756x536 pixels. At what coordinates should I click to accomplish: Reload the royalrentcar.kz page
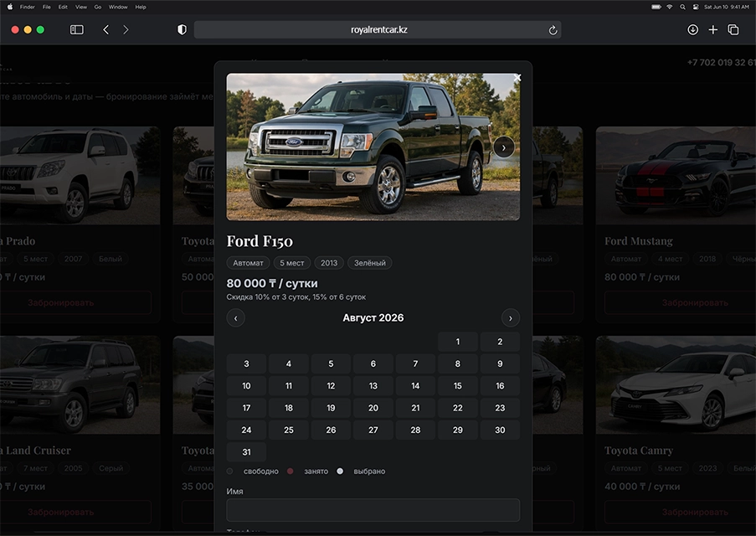[553, 30]
